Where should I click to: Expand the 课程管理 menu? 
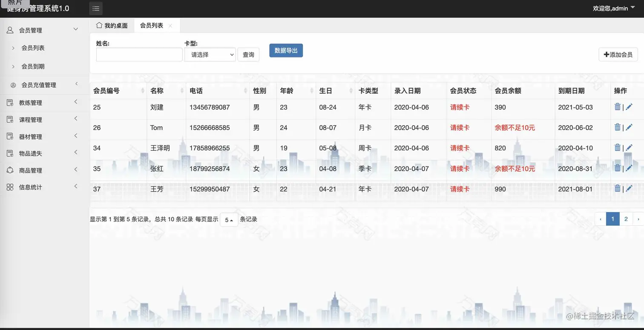[x=76, y=119]
